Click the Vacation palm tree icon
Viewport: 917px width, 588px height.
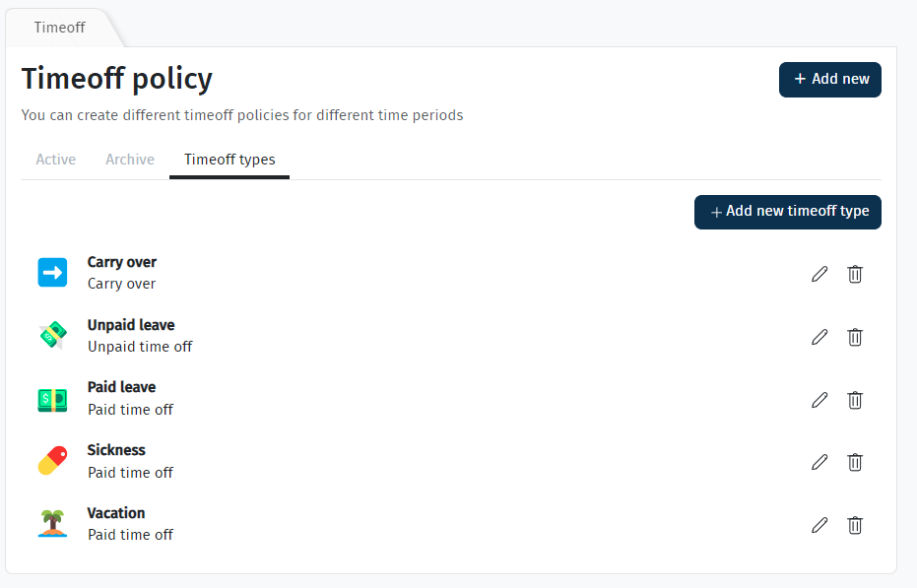[x=52, y=524]
